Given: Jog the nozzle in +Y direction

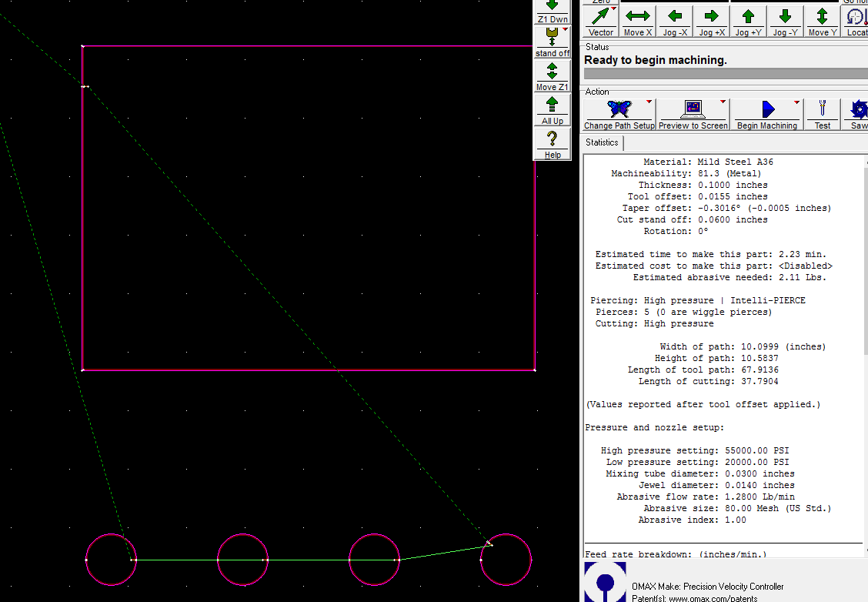Looking at the screenshot, I should pos(749,22).
